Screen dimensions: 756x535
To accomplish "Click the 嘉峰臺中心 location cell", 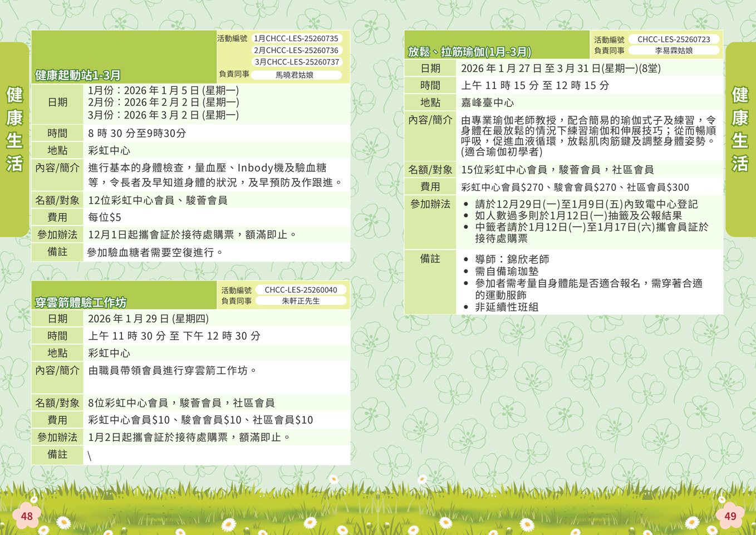I will point(488,103).
